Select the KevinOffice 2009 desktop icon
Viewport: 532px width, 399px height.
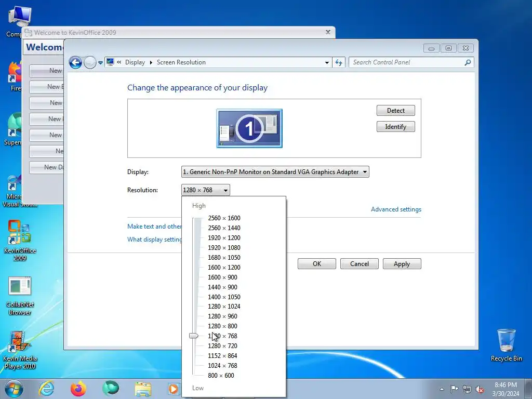[20, 241]
